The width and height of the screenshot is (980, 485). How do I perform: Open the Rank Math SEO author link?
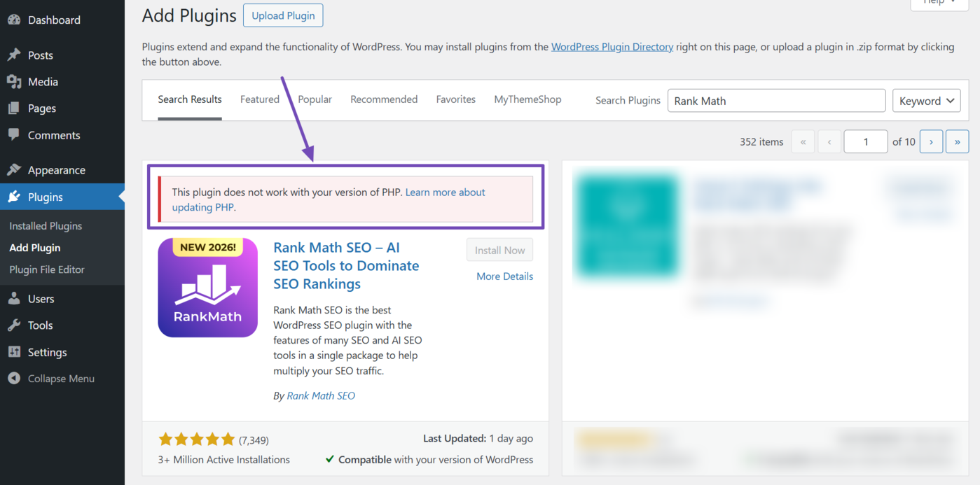pos(321,395)
